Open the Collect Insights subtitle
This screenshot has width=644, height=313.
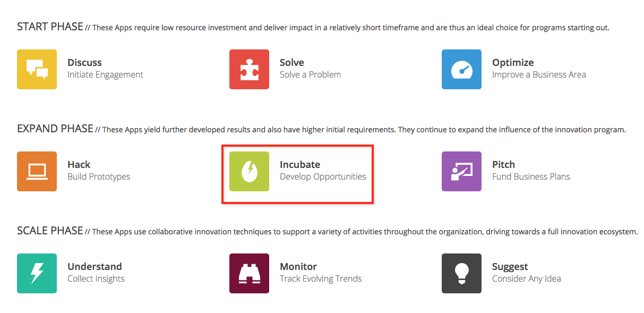click(x=96, y=279)
